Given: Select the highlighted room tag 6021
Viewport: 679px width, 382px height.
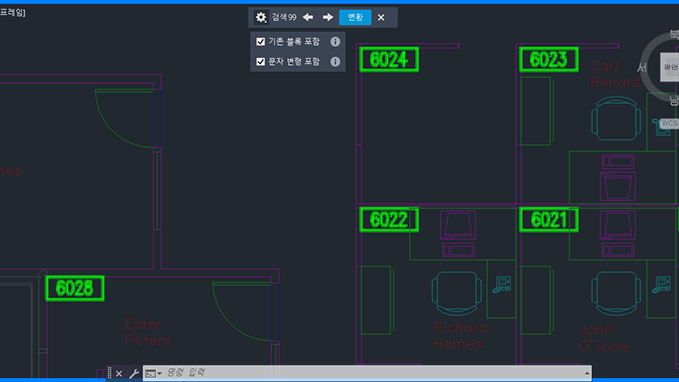Looking at the screenshot, I should click(549, 220).
